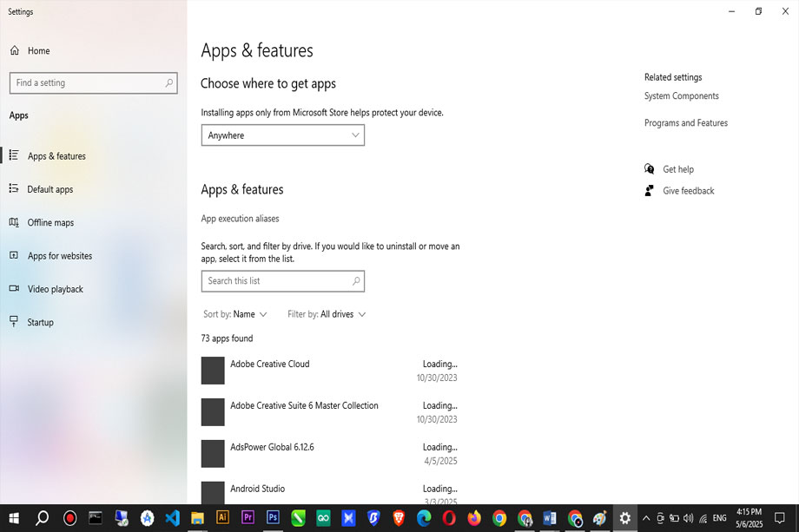Select AdsPower Global 6.12.6 entry
This screenshot has width=799, height=532.
[329, 454]
